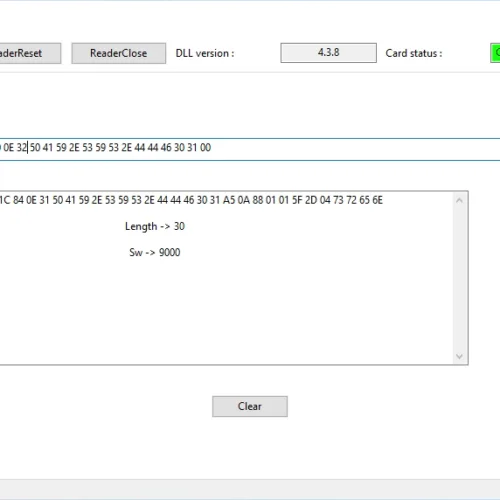Click the 'Sw -> 9000' text line
The width and height of the screenshot is (500, 500).
pos(155,252)
